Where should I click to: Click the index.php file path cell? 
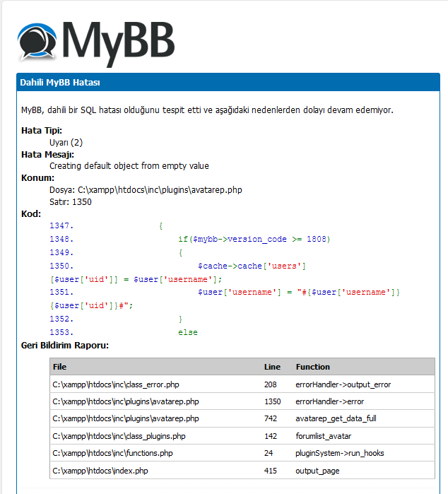pos(100,471)
